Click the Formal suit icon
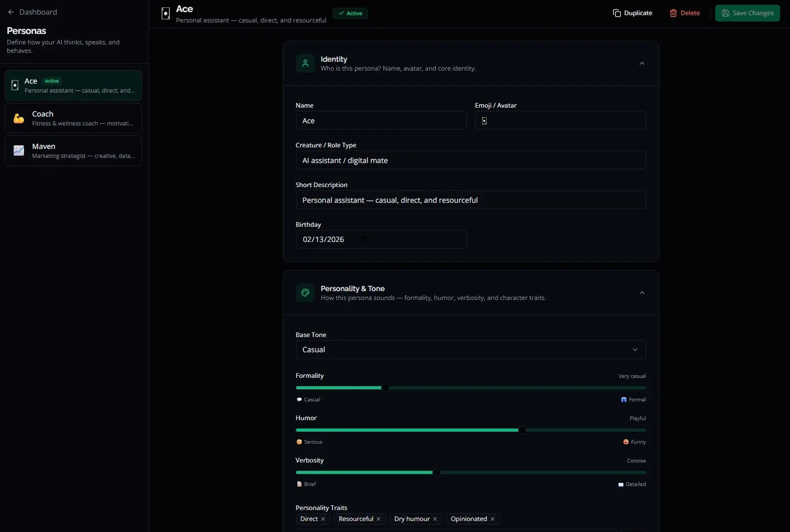This screenshot has width=790, height=532. coord(624,399)
